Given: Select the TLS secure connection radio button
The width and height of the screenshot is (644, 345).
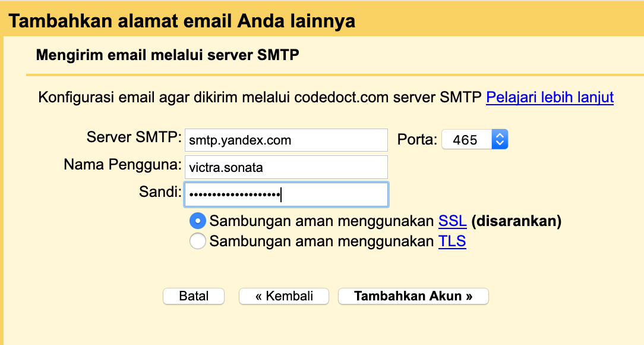Looking at the screenshot, I should 197,241.
